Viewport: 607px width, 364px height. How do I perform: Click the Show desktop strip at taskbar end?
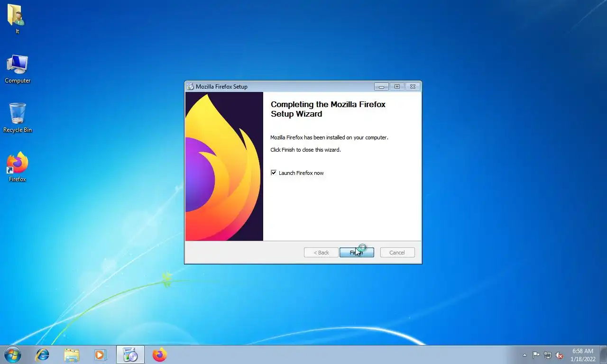coord(604,355)
